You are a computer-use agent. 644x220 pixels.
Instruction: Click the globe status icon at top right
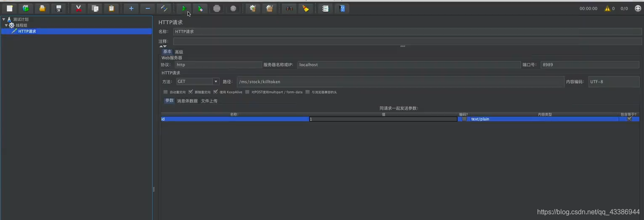637,8
